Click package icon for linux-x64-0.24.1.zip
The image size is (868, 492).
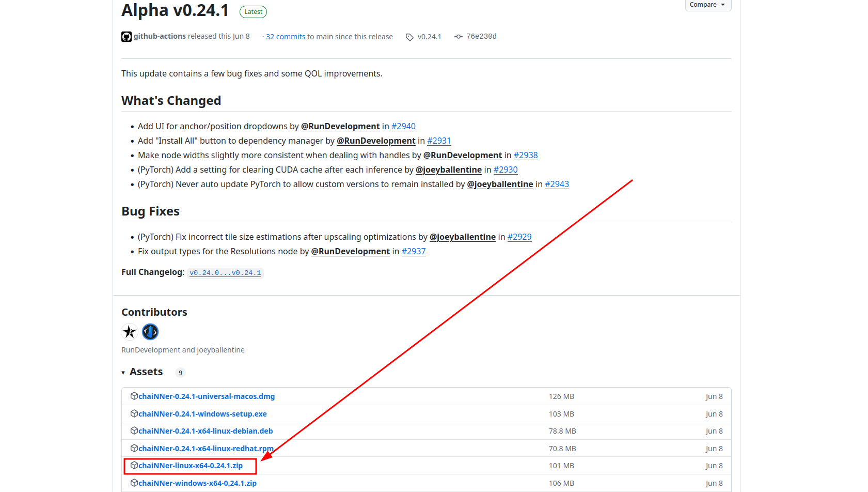tap(134, 465)
